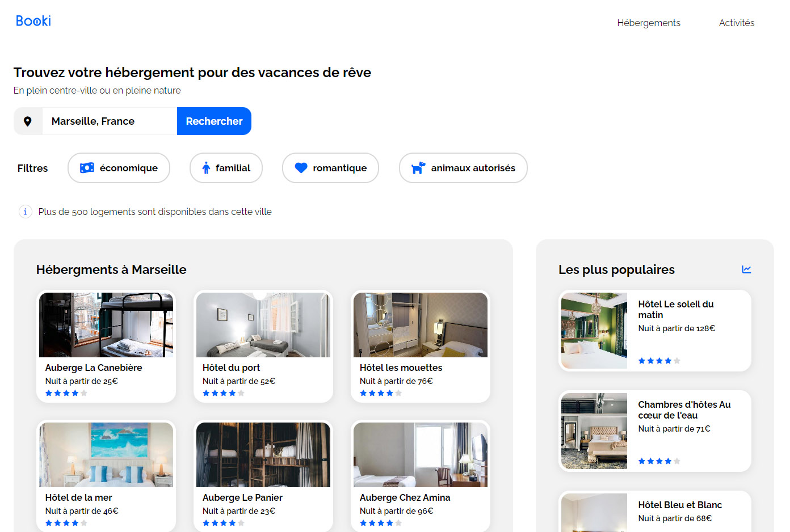790x532 pixels.
Task: Click 'Nuit à partir de 68€' text
Action: 675,518
